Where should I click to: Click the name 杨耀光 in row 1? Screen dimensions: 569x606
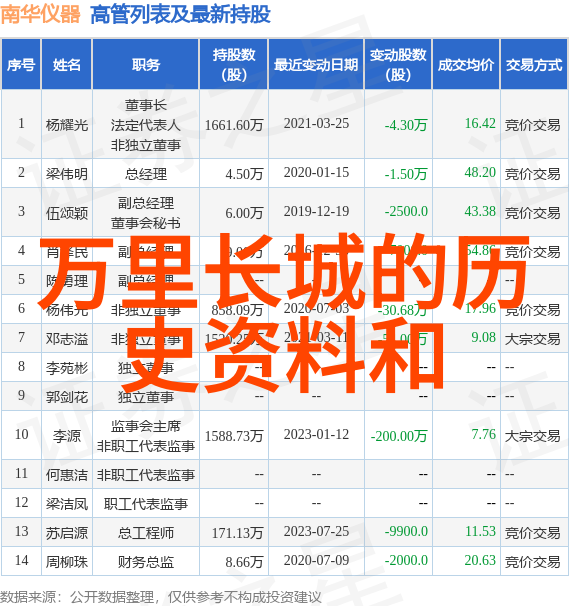[66, 125]
